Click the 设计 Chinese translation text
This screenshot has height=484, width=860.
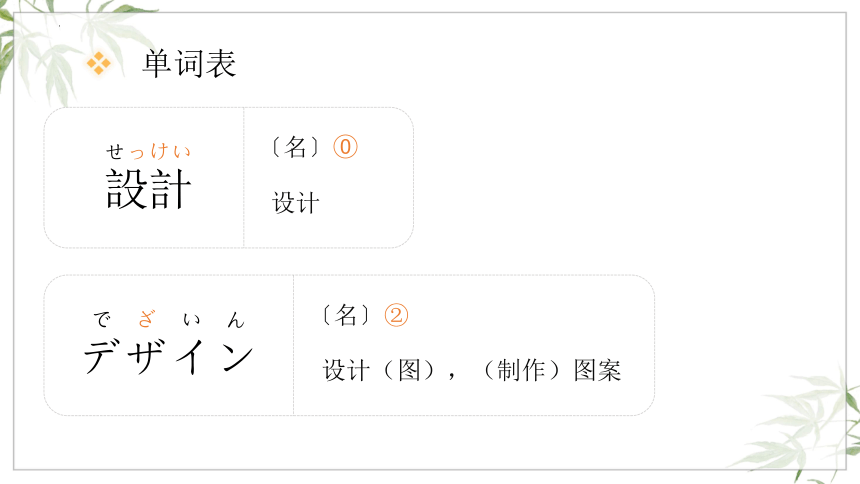(x=296, y=203)
